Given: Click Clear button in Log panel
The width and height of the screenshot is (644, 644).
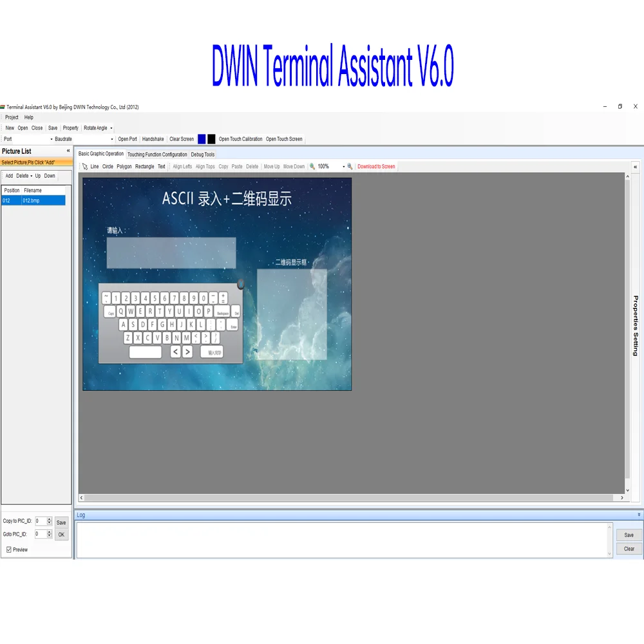Looking at the screenshot, I should (629, 549).
